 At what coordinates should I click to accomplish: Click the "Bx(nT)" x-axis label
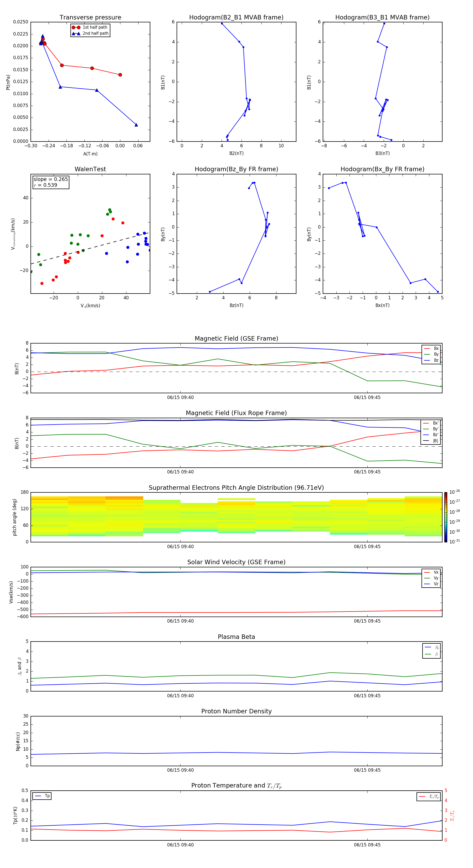tap(382, 305)
